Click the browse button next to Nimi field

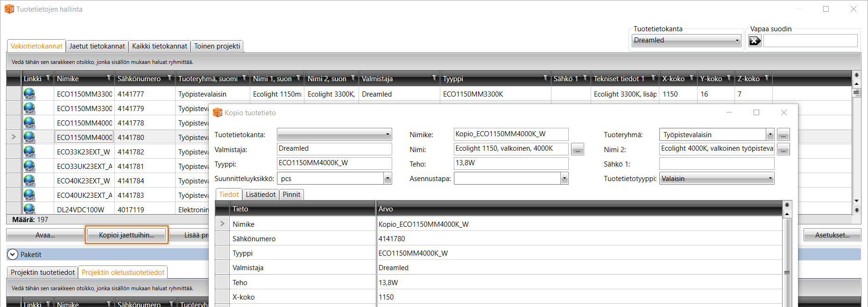tap(578, 150)
